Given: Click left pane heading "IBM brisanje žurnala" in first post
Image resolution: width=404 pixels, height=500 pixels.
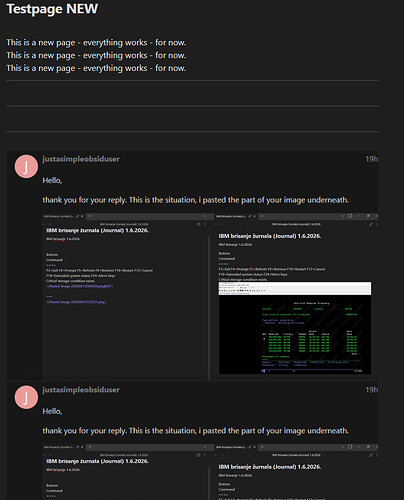Looking at the screenshot, I should (x=97, y=230).
